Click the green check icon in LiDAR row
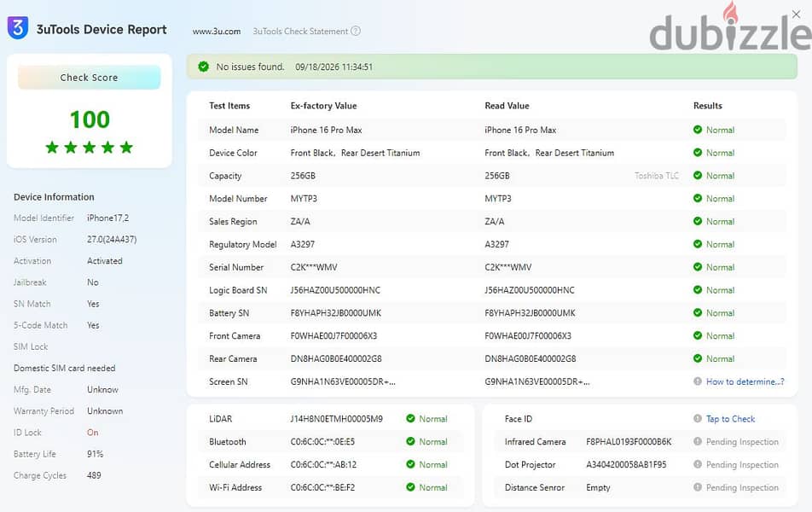812x512 pixels. (410, 418)
